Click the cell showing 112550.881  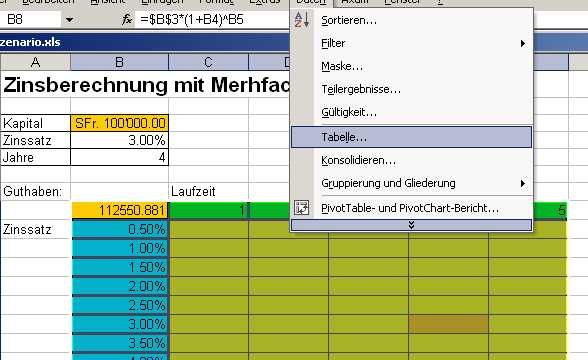120,210
